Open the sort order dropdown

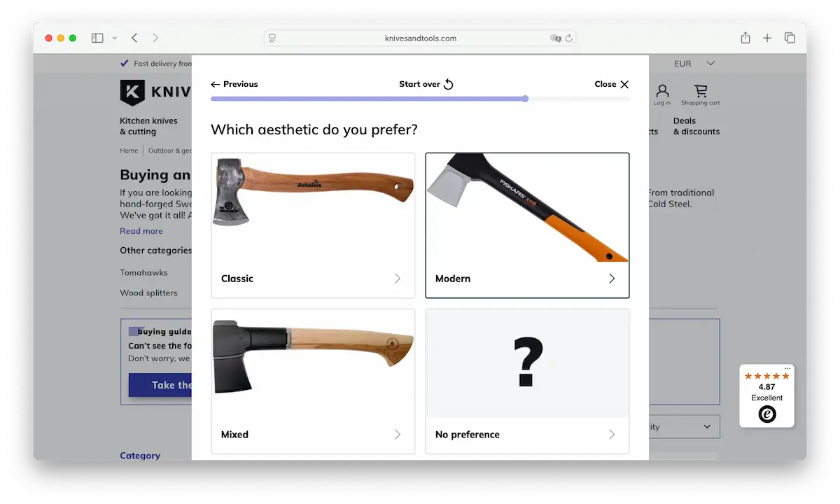pos(685,427)
